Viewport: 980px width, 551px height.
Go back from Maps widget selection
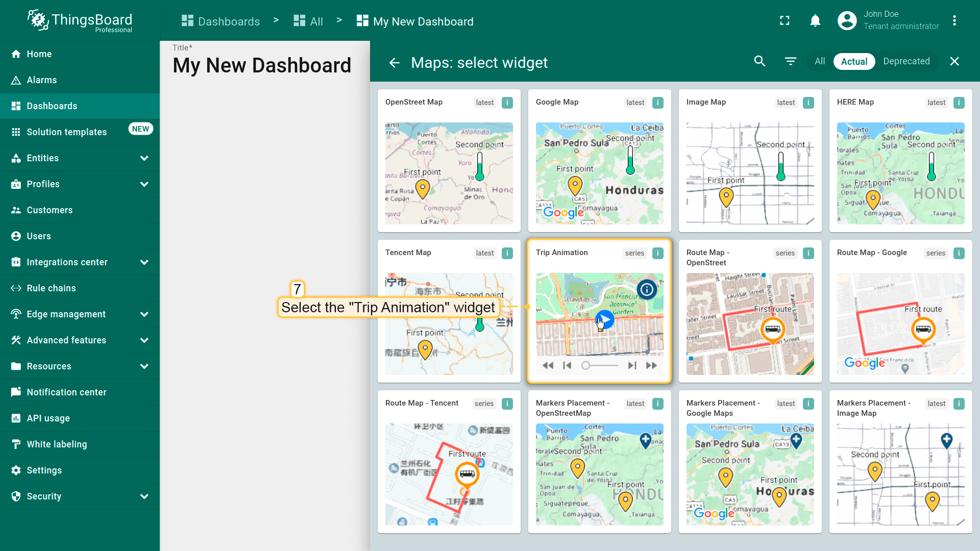[x=394, y=63]
